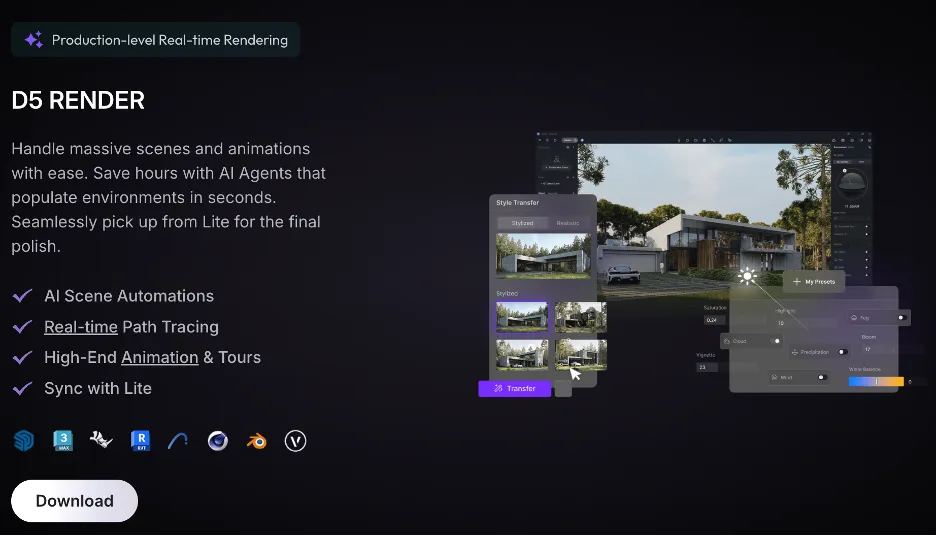Open the Real-time link
The height and width of the screenshot is (536, 936).
(81, 326)
